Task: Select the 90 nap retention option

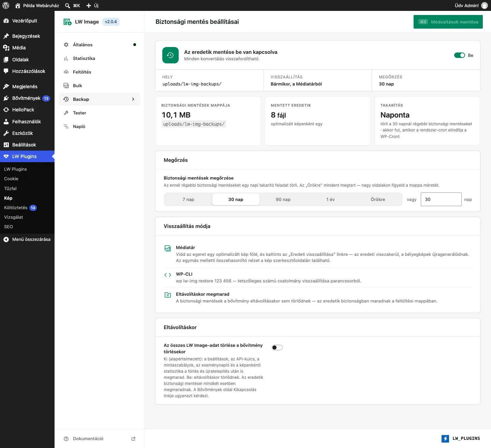Action: (283, 199)
